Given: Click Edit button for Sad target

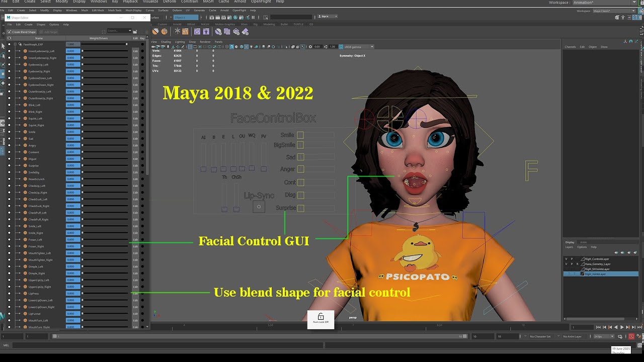Looking at the screenshot, I should click(x=135, y=139).
